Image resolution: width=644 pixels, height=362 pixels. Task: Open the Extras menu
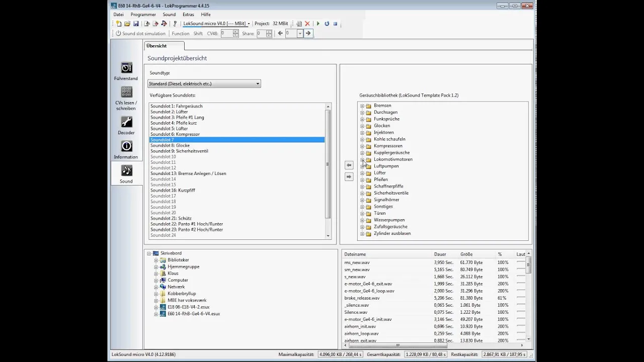pos(188,15)
